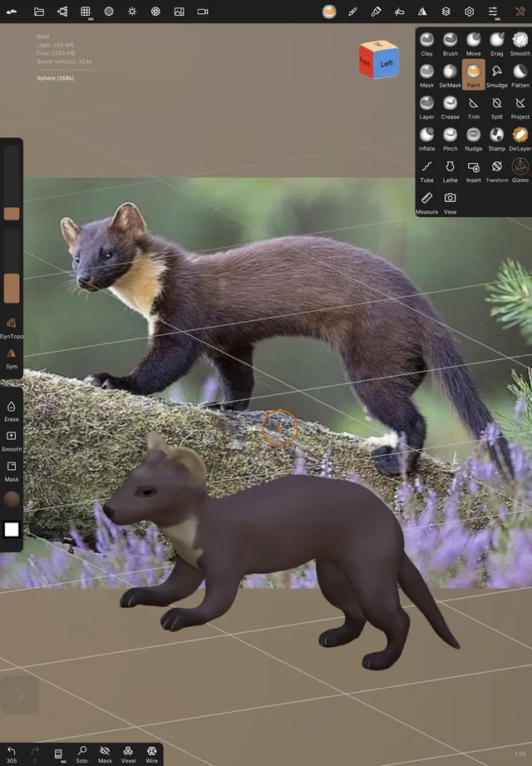
Task: Select the Smooth tool in tool panel
Action: [x=520, y=43]
